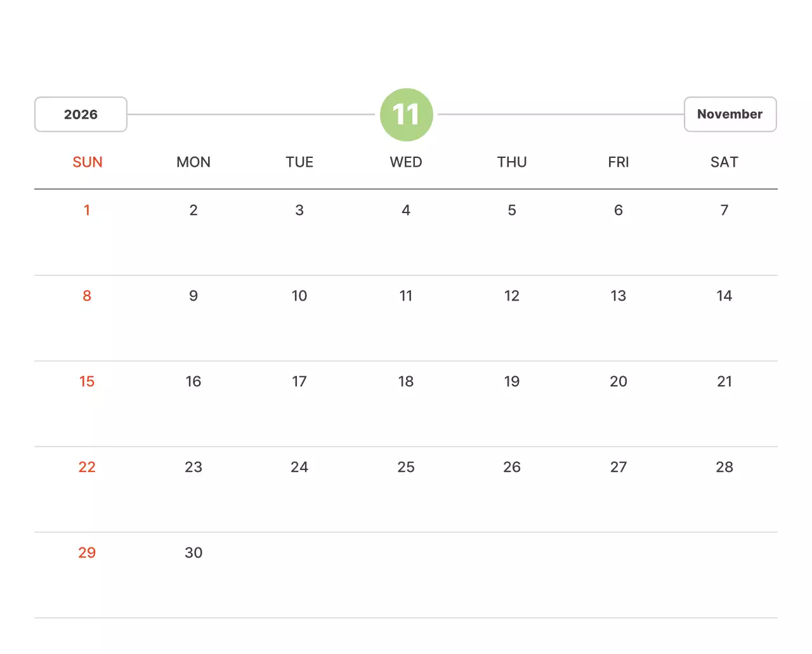Screen dimensions: 812x654
Task: Pick date 7 in the first week
Action: pyautogui.click(x=724, y=210)
